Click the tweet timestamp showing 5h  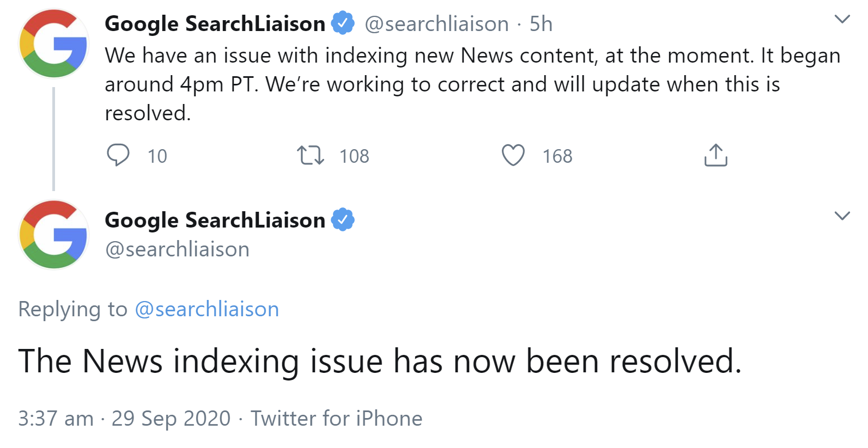541,23
